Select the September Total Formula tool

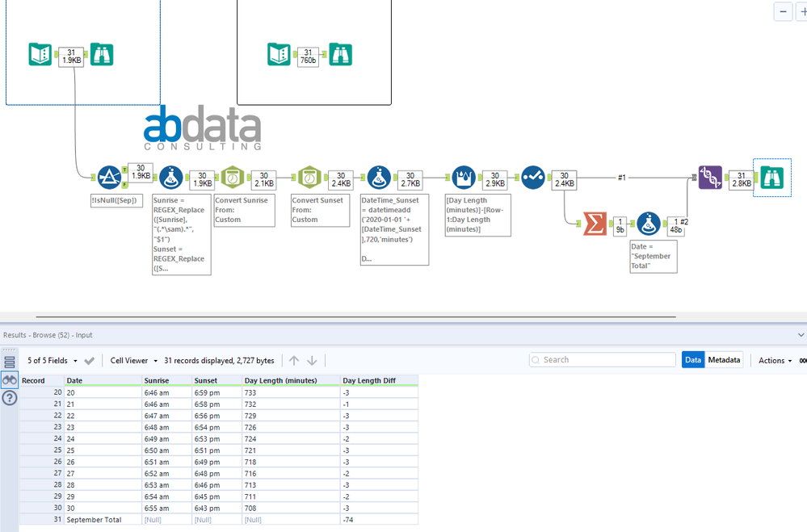(649, 224)
